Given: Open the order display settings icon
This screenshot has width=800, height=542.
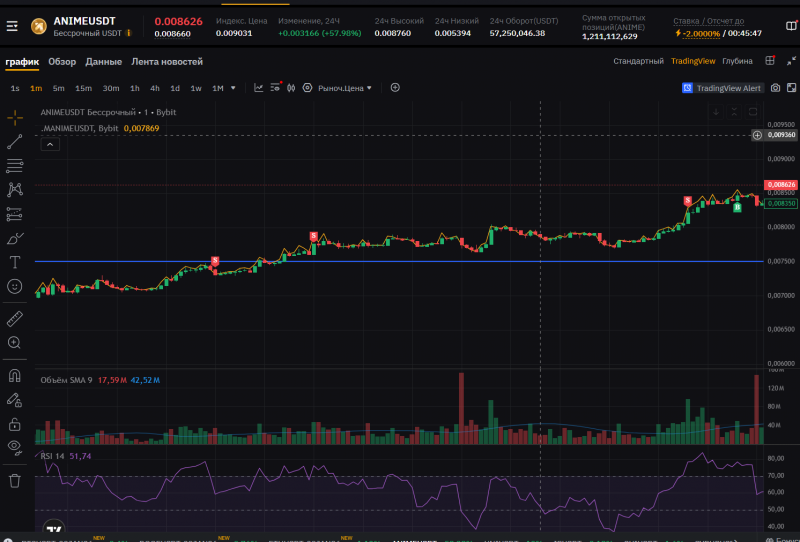Looking at the screenshot, I should click(275, 87).
